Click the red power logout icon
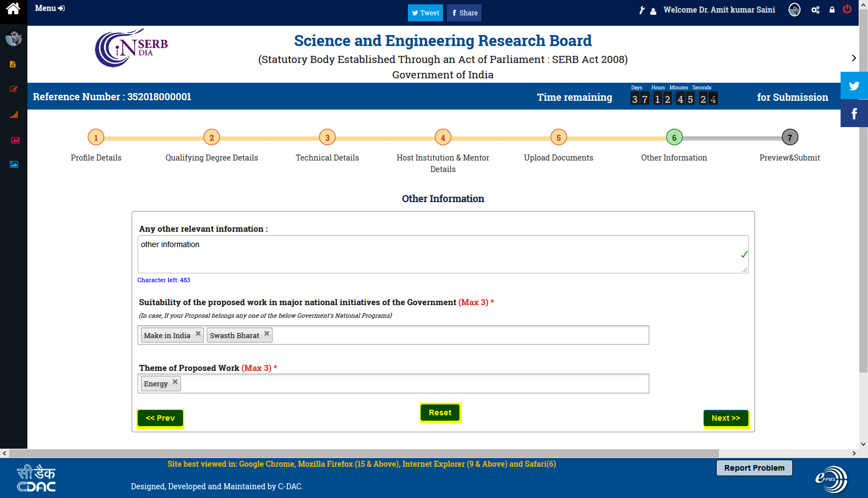This screenshot has width=868, height=498. pos(847,9)
